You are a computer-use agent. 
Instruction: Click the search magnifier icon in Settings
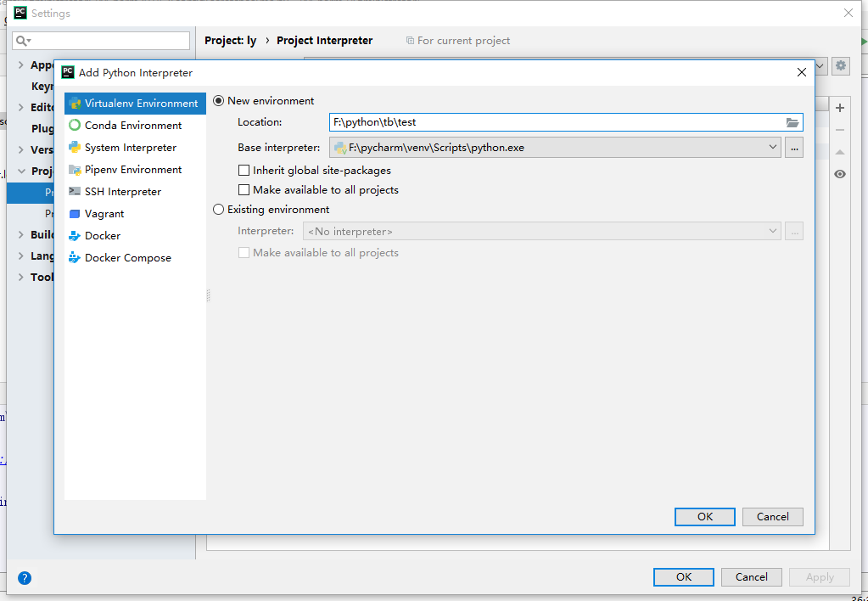(x=22, y=41)
